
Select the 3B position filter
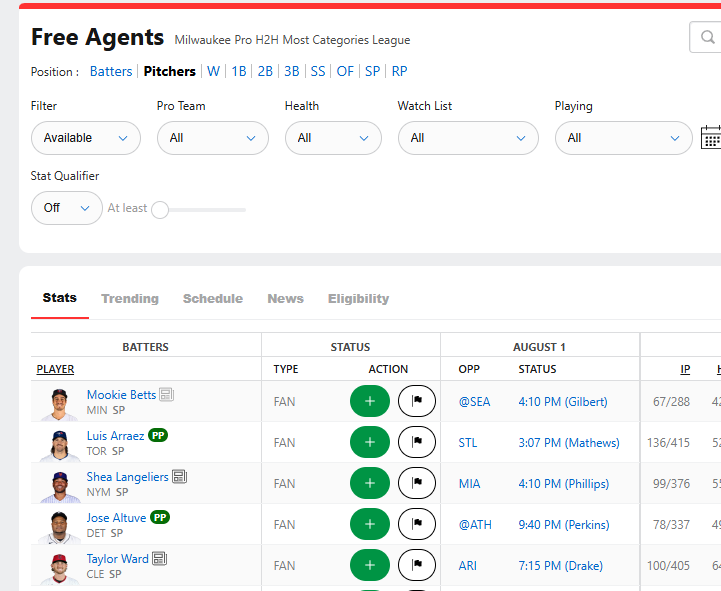(292, 71)
